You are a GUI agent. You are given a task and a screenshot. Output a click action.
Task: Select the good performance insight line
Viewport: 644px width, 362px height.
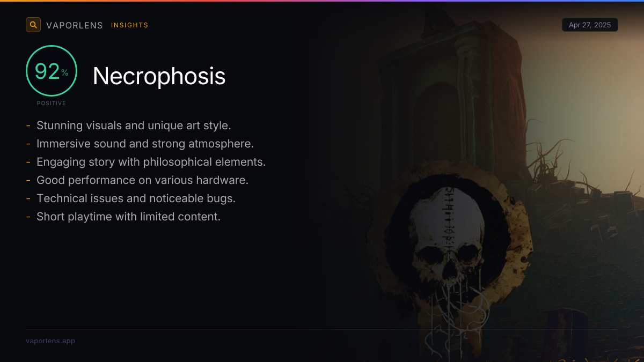coord(137,180)
